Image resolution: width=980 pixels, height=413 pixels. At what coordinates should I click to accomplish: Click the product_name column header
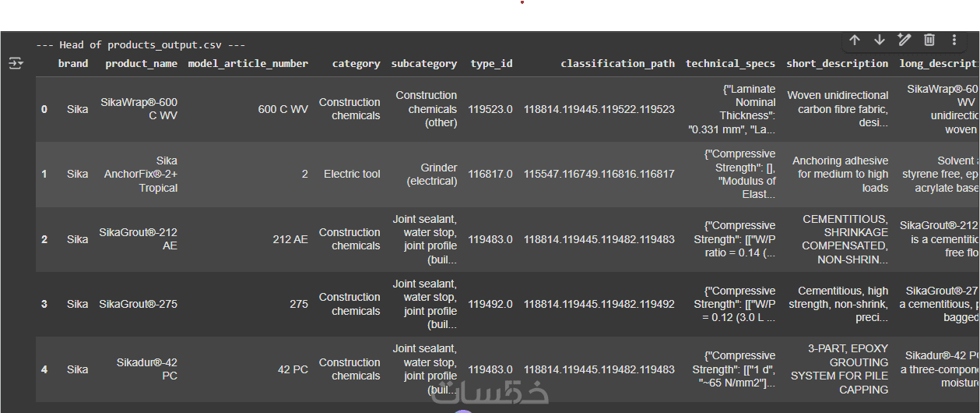[141, 64]
